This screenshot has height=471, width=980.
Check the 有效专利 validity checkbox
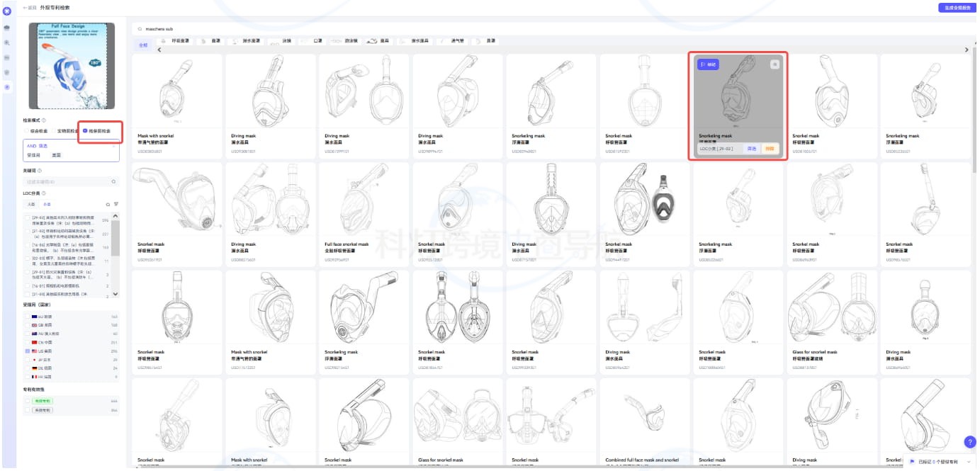point(27,401)
